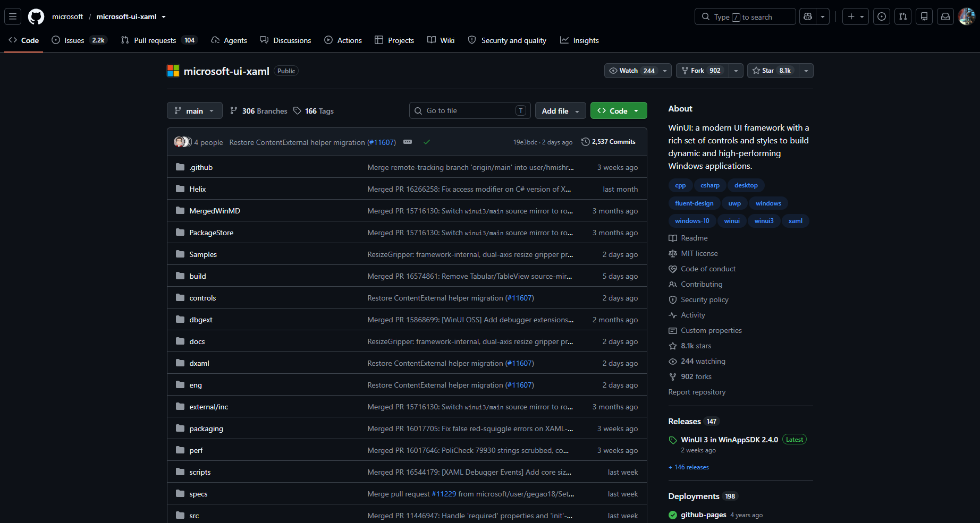Open the create new plus dropdown
Viewport: 980px width, 523px height.
pyautogui.click(x=856, y=16)
